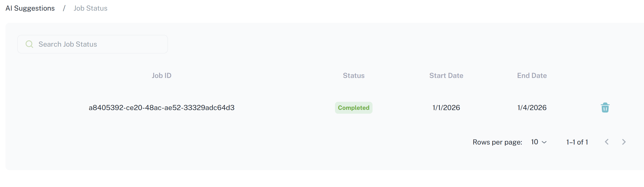The image size is (644, 187).
Task: Go to the previous page arrow
Action: click(607, 142)
